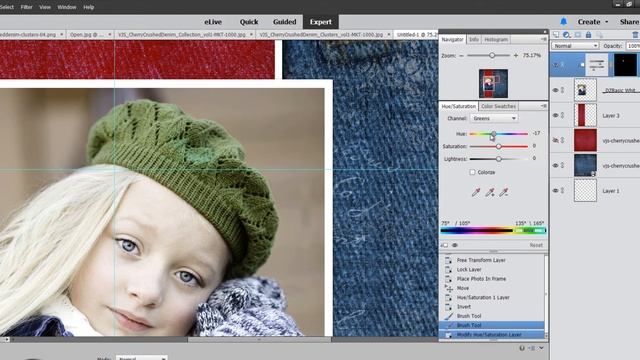Hide Layer 1
This screenshot has width=640, height=360.
pyautogui.click(x=556, y=191)
